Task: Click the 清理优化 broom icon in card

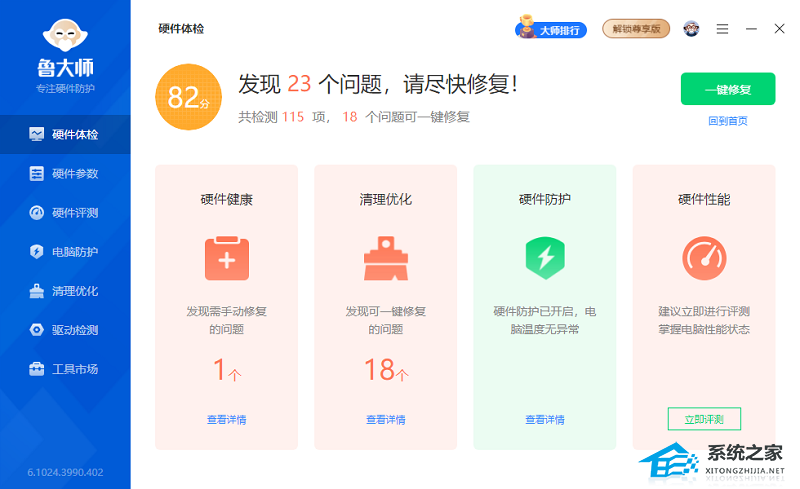Action: pos(386,258)
